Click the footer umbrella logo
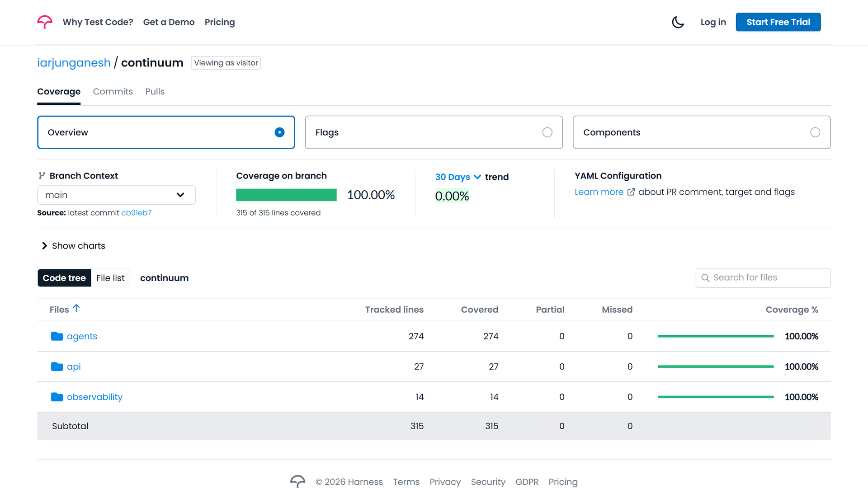 pos(297,481)
